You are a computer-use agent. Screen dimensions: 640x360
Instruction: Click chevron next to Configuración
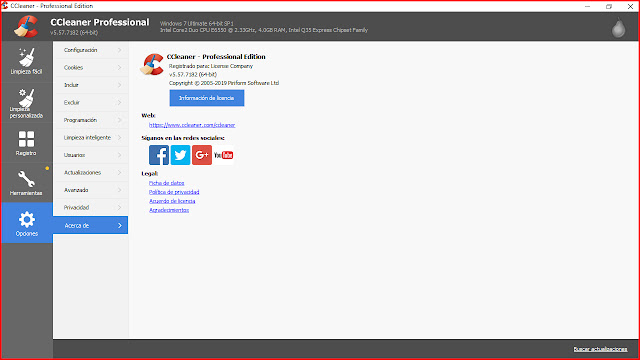point(120,50)
